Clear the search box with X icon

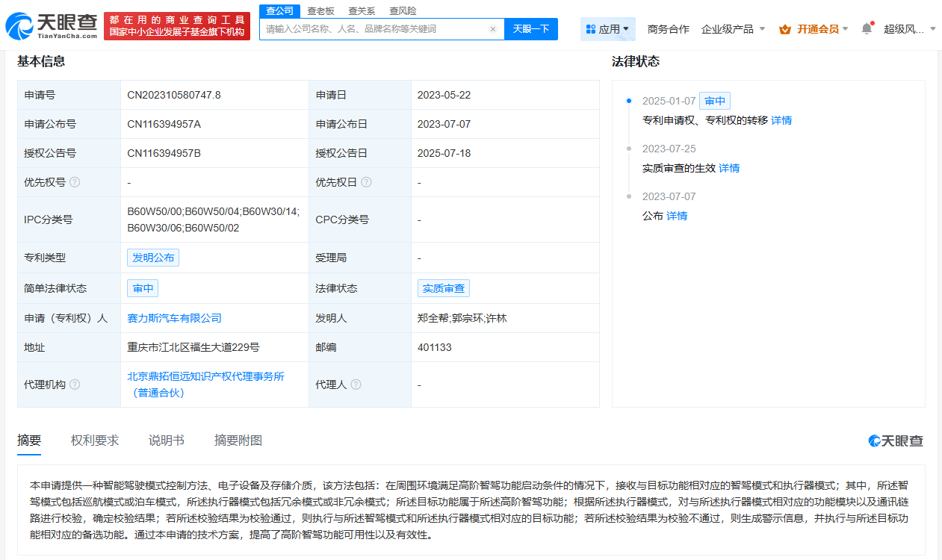(492, 29)
